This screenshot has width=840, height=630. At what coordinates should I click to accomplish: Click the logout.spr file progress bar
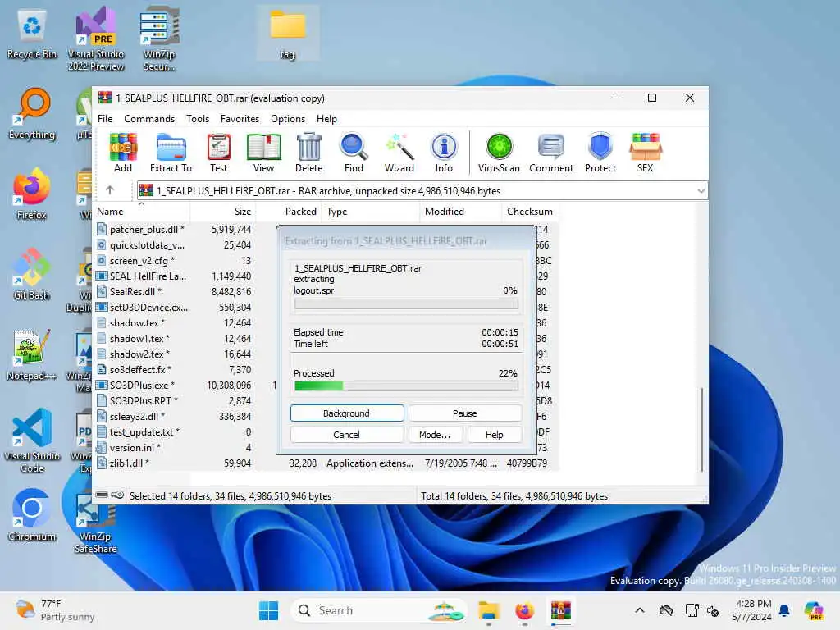point(406,304)
